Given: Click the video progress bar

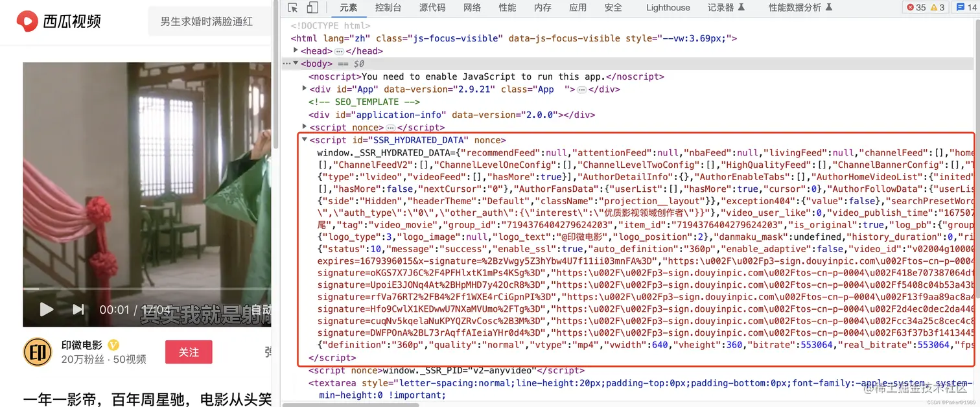Looking at the screenshot, I should tap(147, 288).
